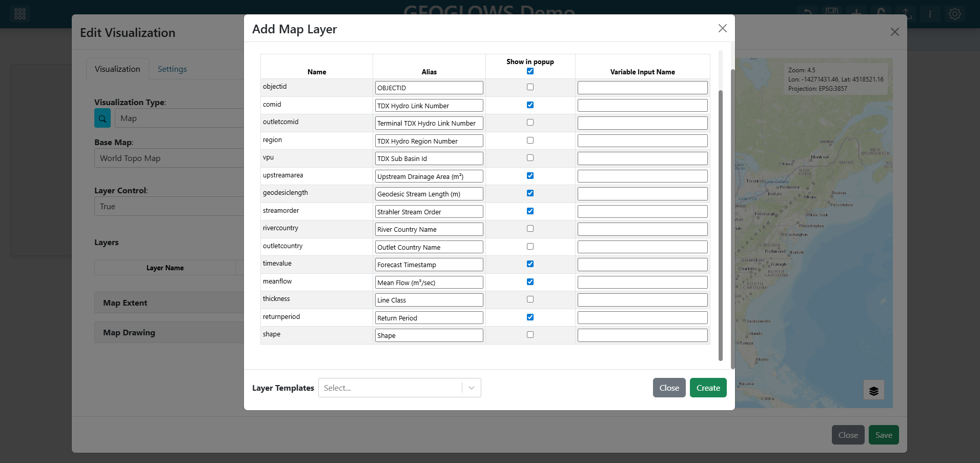Screen dimensions: 980x463
Task: Edit the OBJECTID alias field
Action: pyautogui.click(x=429, y=88)
